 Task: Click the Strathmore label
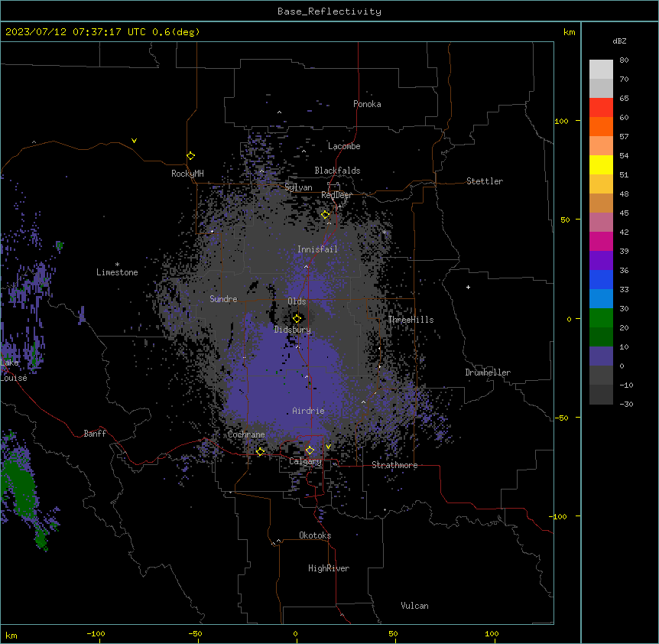click(x=394, y=465)
